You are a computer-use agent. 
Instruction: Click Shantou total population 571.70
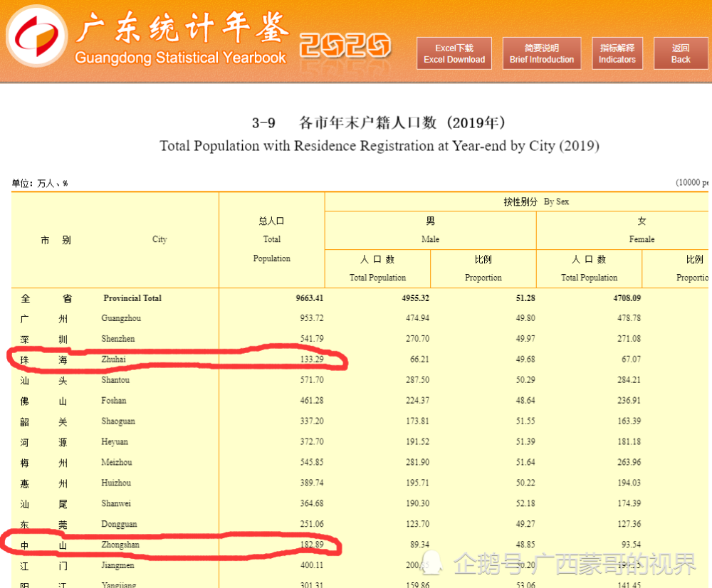(x=312, y=380)
